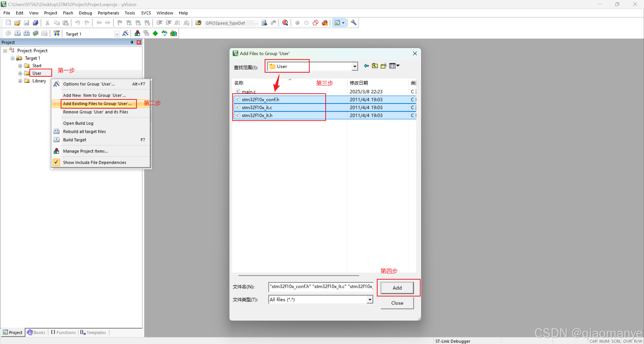
Task: Click the Add button in dialog
Action: [x=397, y=288]
